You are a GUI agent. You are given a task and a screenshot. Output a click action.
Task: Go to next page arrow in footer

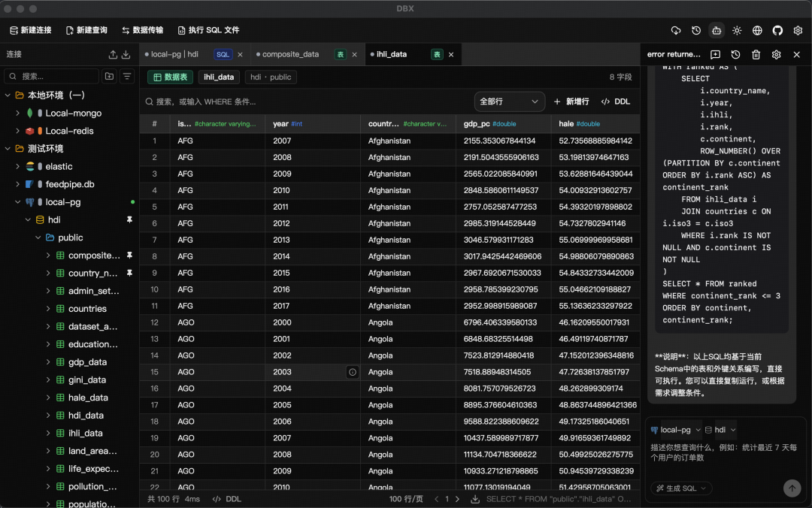(x=457, y=499)
